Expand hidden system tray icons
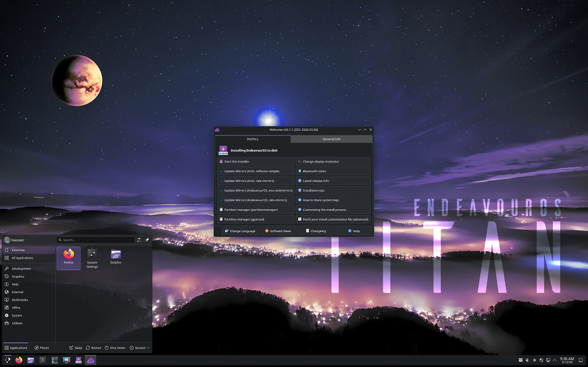This screenshot has height=367, width=588. click(x=555, y=360)
